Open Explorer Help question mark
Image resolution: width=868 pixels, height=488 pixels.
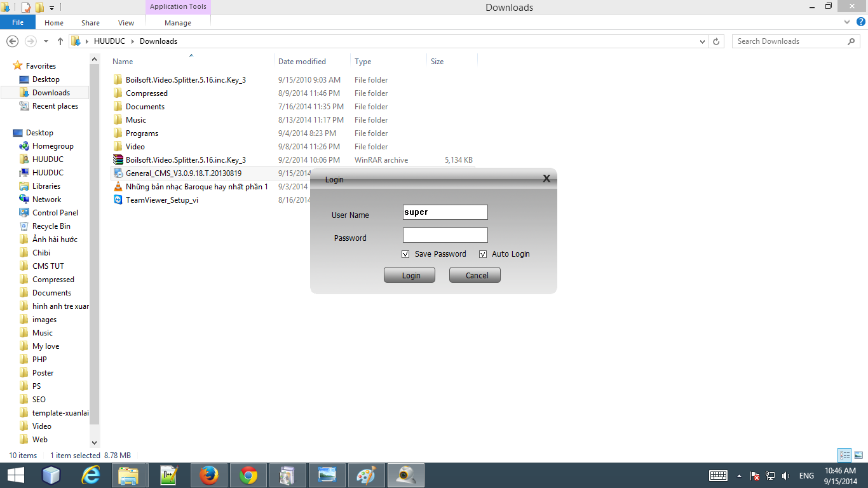click(x=861, y=22)
